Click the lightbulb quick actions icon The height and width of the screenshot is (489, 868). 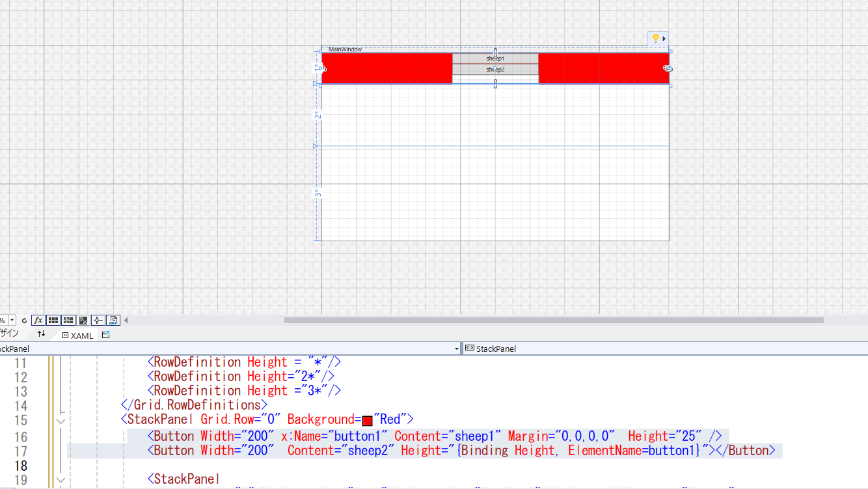coord(655,38)
